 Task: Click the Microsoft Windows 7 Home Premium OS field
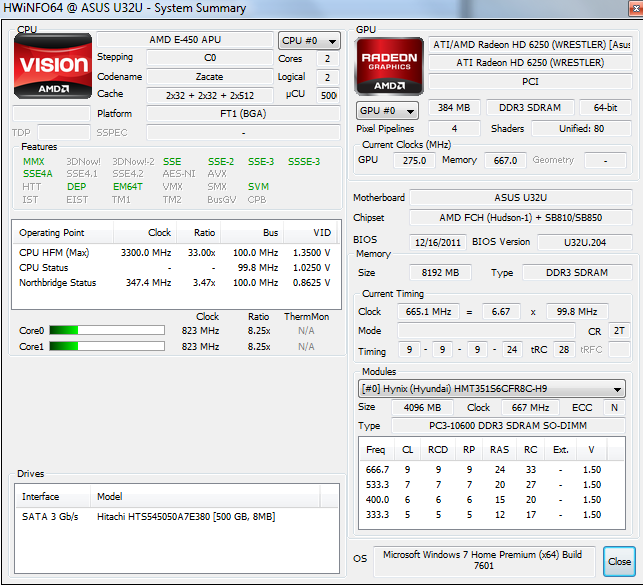[x=484, y=560]
